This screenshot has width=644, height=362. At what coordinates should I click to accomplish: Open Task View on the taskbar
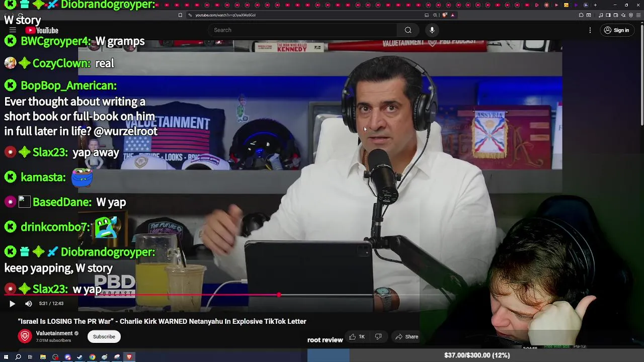pos(30,357)
